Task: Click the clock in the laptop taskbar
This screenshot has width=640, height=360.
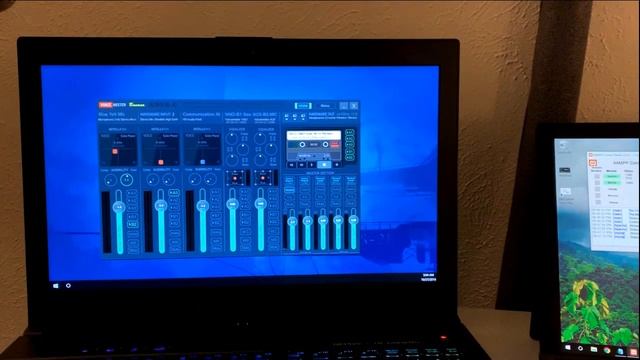Action: point(428,278)
